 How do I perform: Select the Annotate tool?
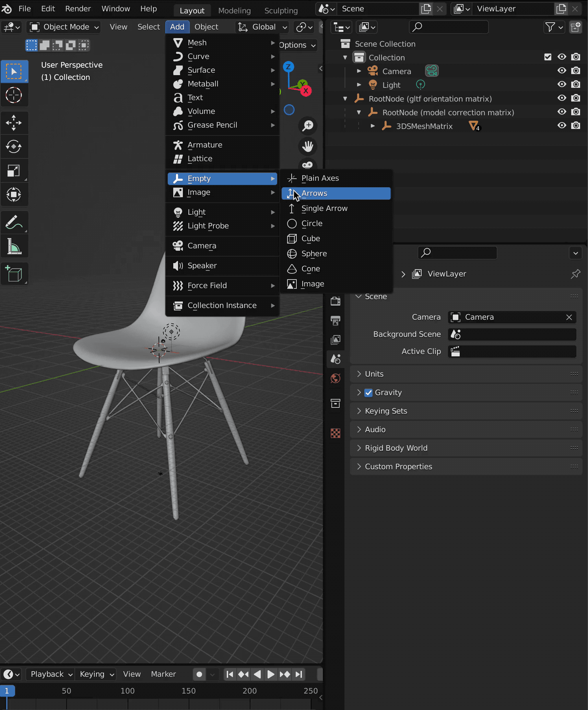click(x=14, y=222)
